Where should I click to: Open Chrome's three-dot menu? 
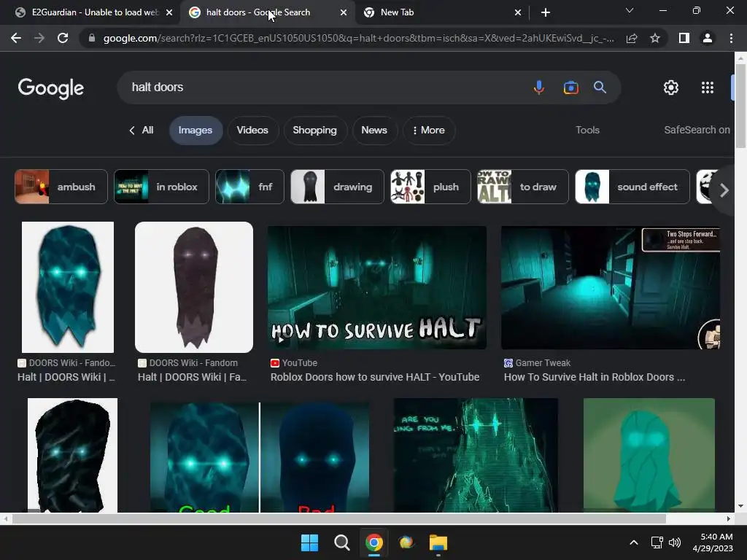pos(731,38)
